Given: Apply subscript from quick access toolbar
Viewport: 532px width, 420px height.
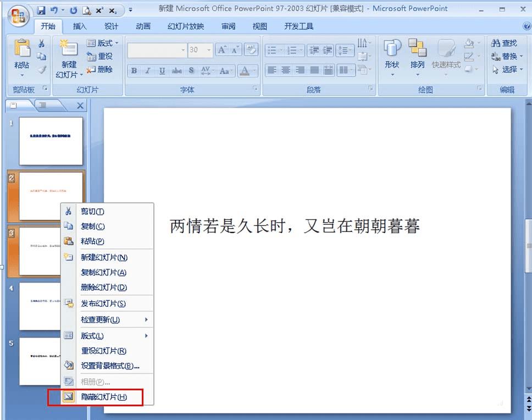Looking at the screenshot, I should tap(113, 11).
